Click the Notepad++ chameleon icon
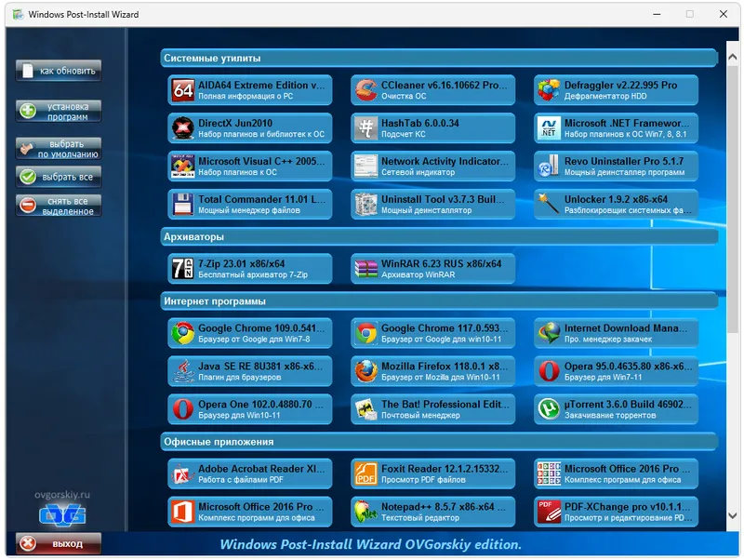 pyautogui.click(x=365, y=512)
